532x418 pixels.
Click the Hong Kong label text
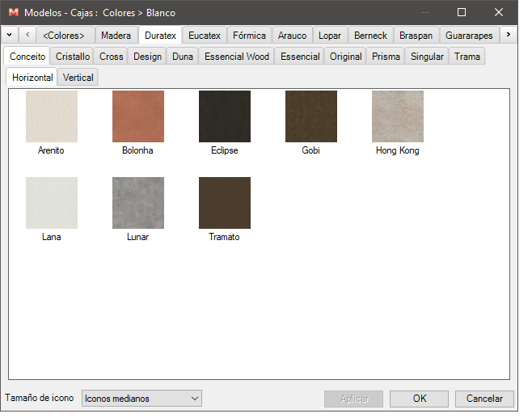click(397, 150)
